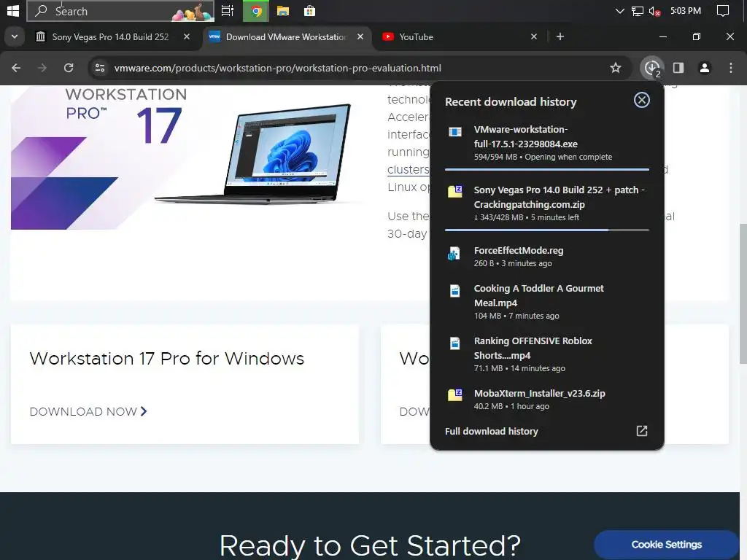
Task: Click the vmware.com address bar URL
Action: [x=278, y=68]
